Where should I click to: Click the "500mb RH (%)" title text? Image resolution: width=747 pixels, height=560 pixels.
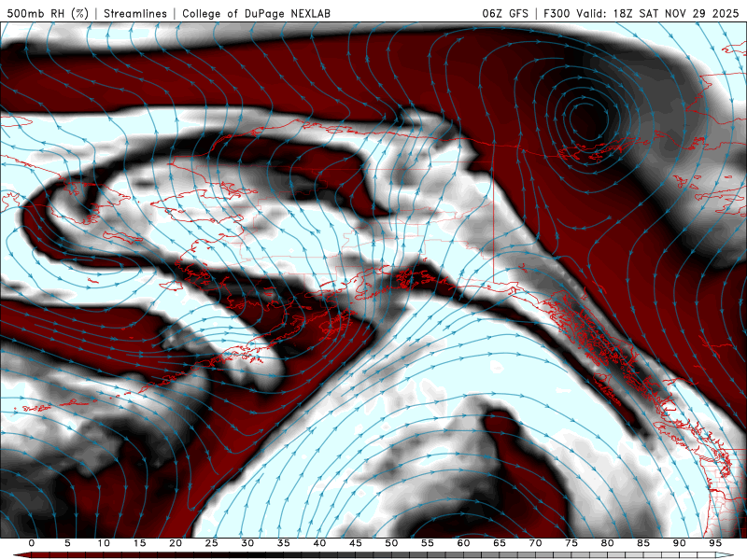point(48,13)
